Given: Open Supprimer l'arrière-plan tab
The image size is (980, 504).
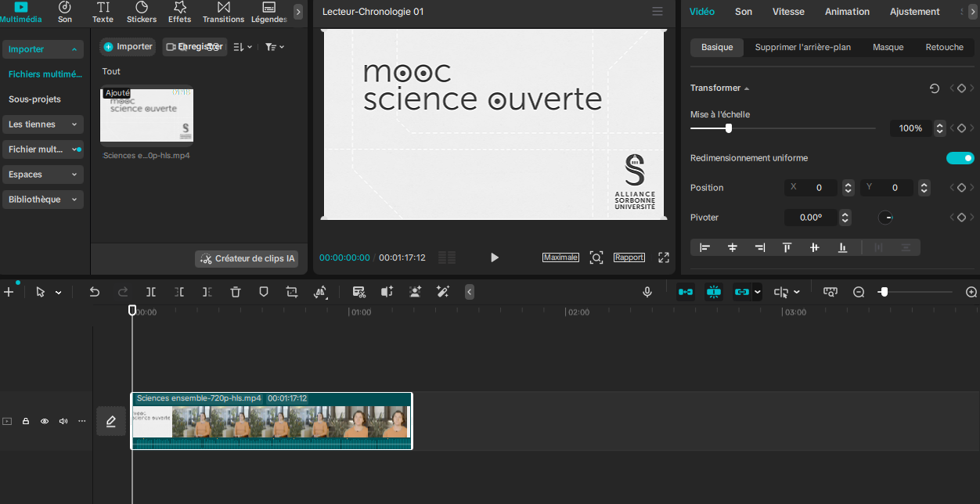Looking at the screenshot, I should click(x=803, y=48).
